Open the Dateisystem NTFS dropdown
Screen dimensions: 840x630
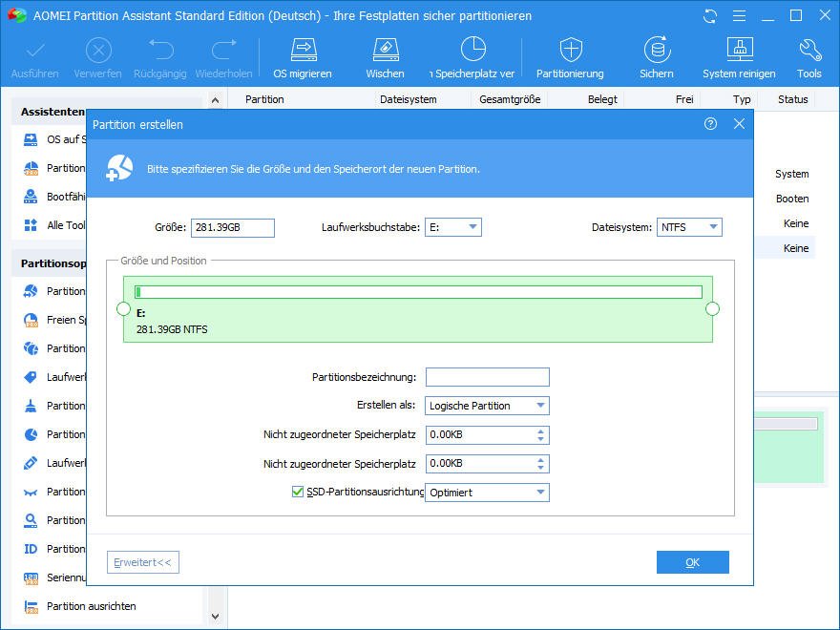click(x=689, y=227)
